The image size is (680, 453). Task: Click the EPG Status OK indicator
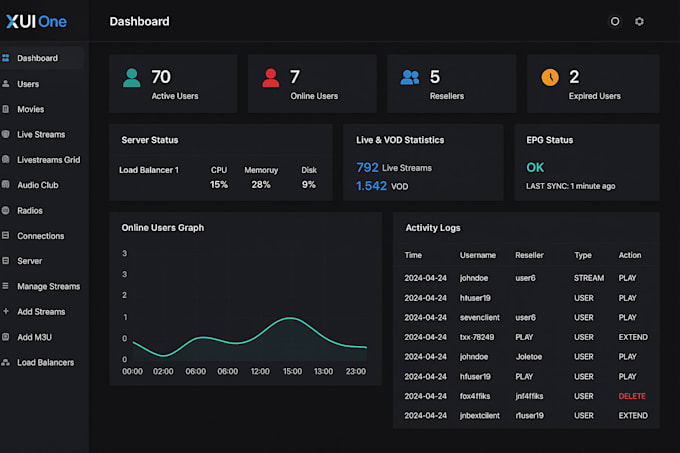click(535, 167)
